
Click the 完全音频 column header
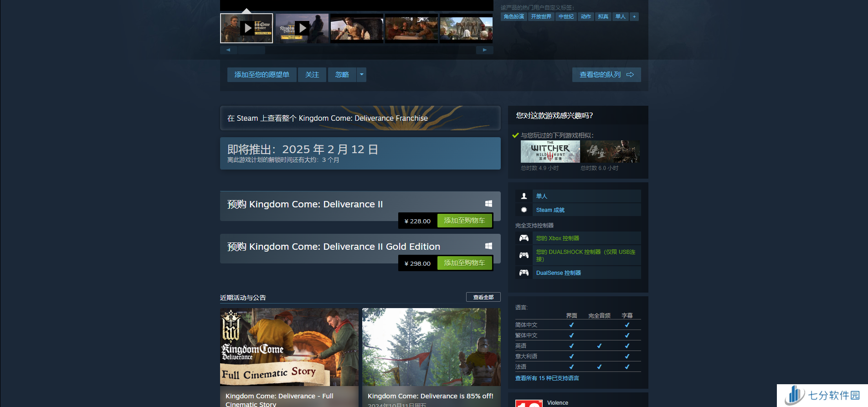pos(599,315)
